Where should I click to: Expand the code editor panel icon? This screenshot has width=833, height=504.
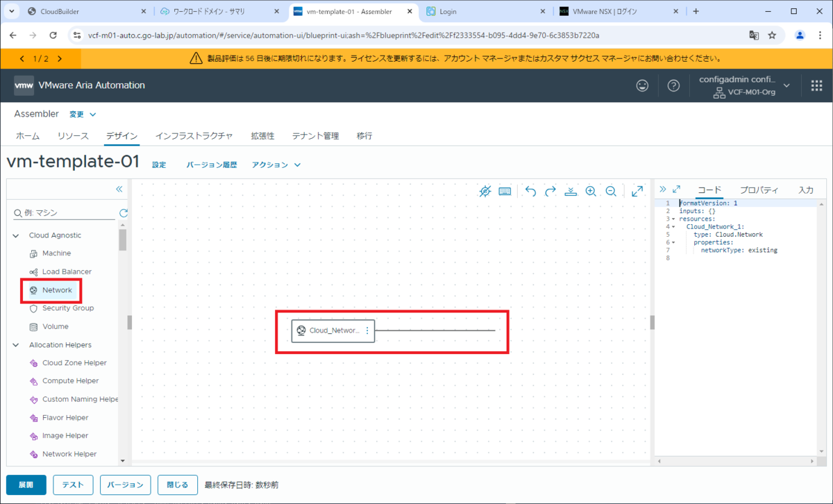[677, 189]
